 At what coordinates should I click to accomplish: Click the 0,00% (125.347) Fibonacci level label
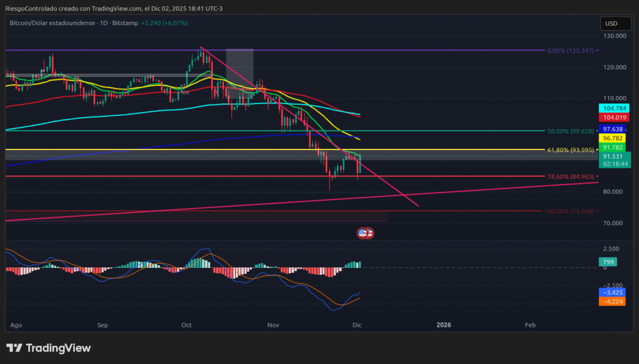point(571,50)
